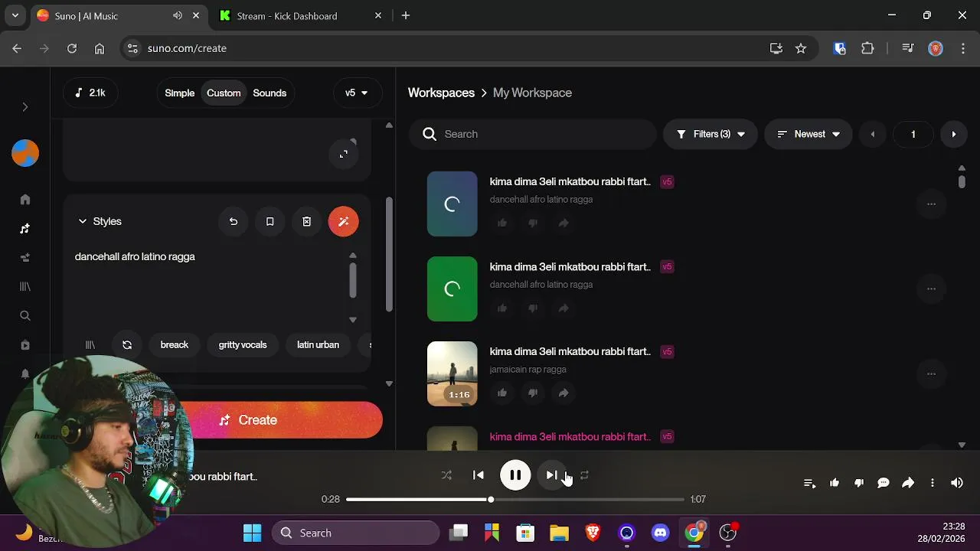
Task: Open the v5 model version dropdown
Action: [x=357, y=93]
